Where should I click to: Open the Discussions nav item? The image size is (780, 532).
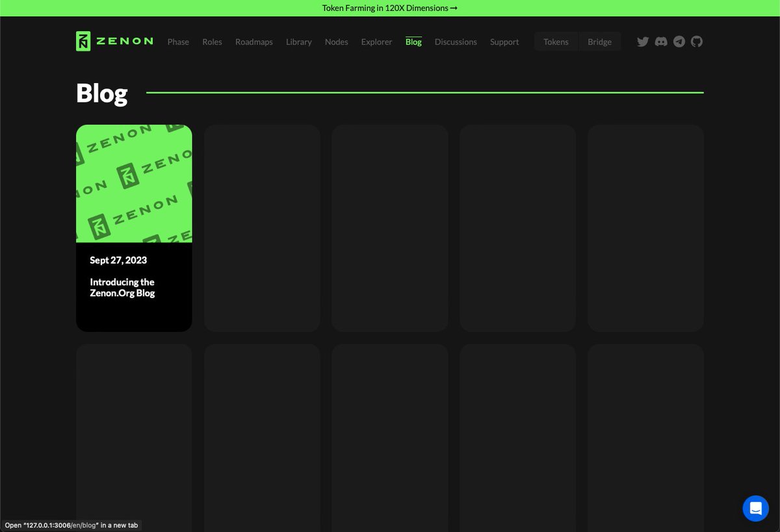(x=456, y=42)
